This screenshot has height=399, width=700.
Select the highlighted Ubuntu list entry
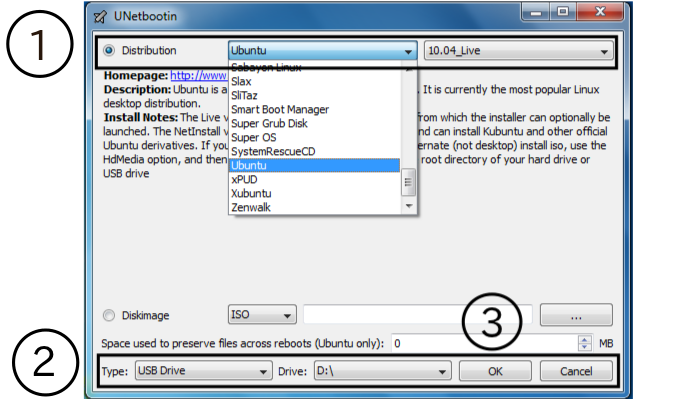315,166
